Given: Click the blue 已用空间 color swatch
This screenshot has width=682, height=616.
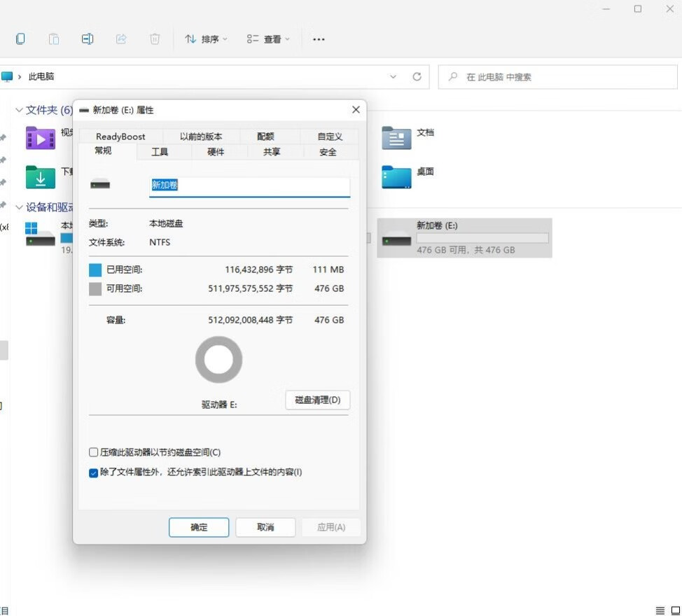Looking at the screenshot, I should click(x=95, y=270).
